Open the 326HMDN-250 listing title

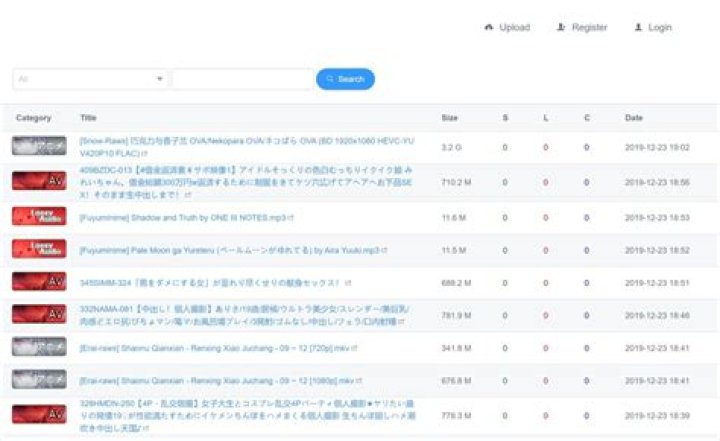(x=248, y=416)
